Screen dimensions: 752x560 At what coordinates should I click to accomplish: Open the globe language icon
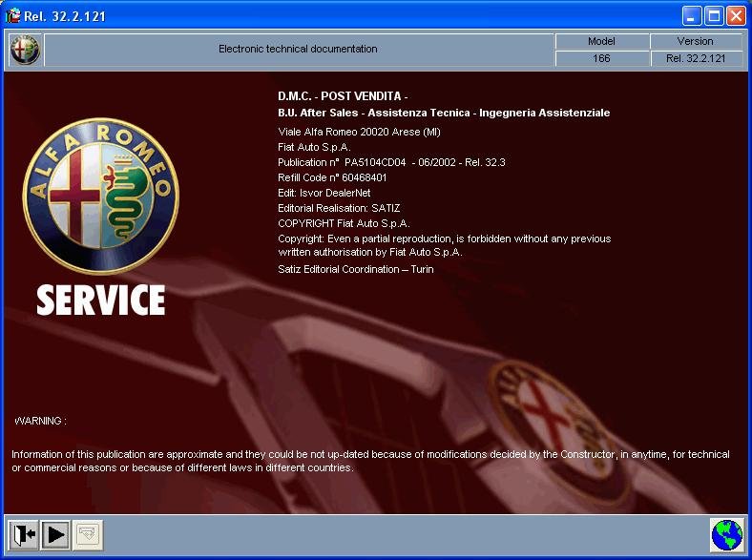point(727,535)
